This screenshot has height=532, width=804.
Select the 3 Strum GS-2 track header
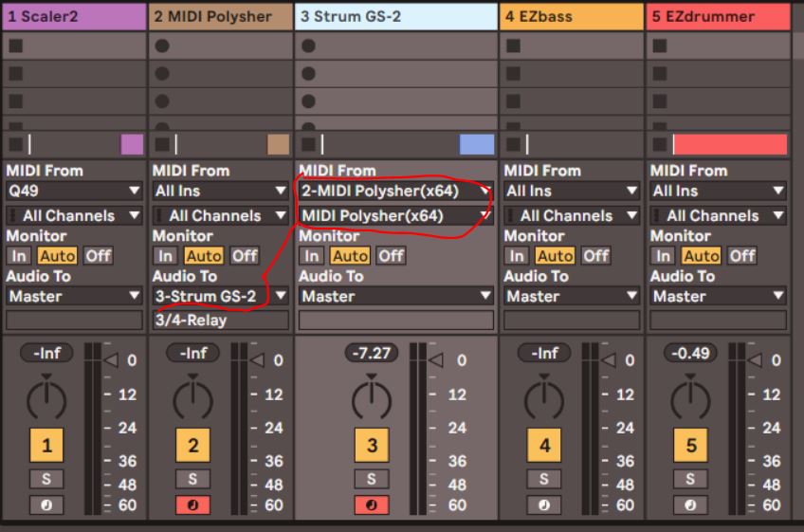click(x=396, y=16)
